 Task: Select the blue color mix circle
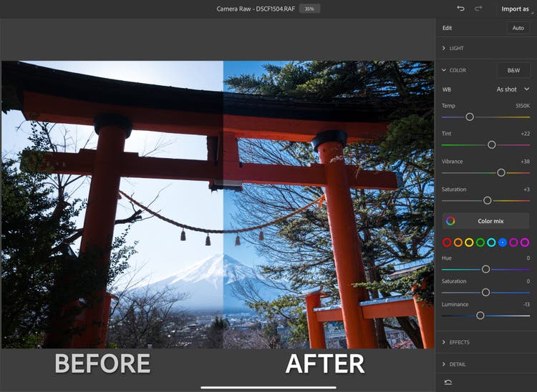pyautogui.click(x=503, y=242)
